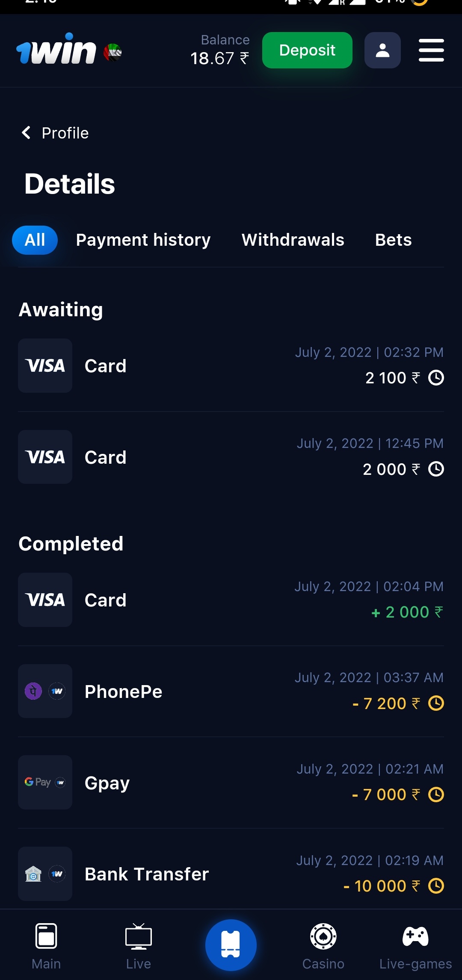Open the Casino chip icon
This screenshot has width=462, height=980.
click(x=323, y=937)
